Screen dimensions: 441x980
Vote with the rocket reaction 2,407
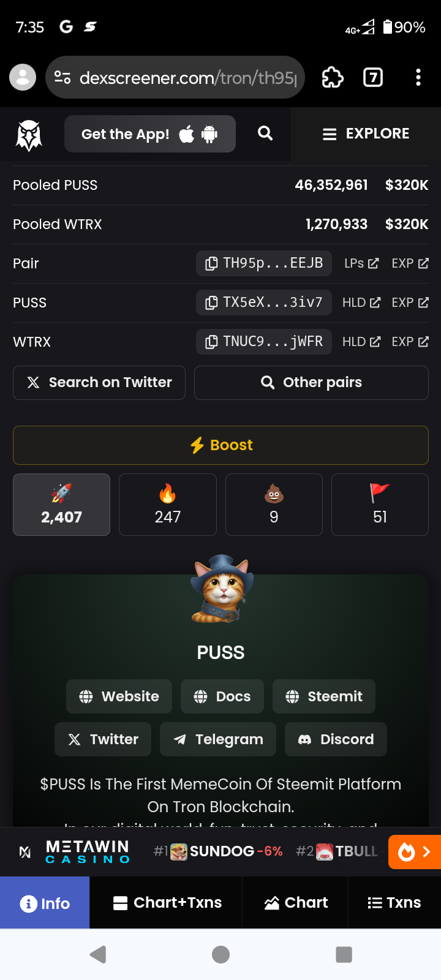[62, 505]
